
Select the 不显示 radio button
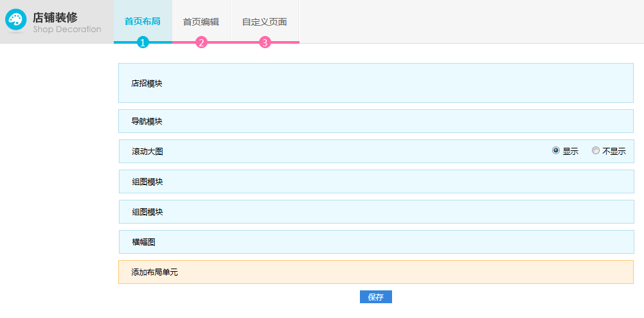pyautogui.click(x=596, y=151)
